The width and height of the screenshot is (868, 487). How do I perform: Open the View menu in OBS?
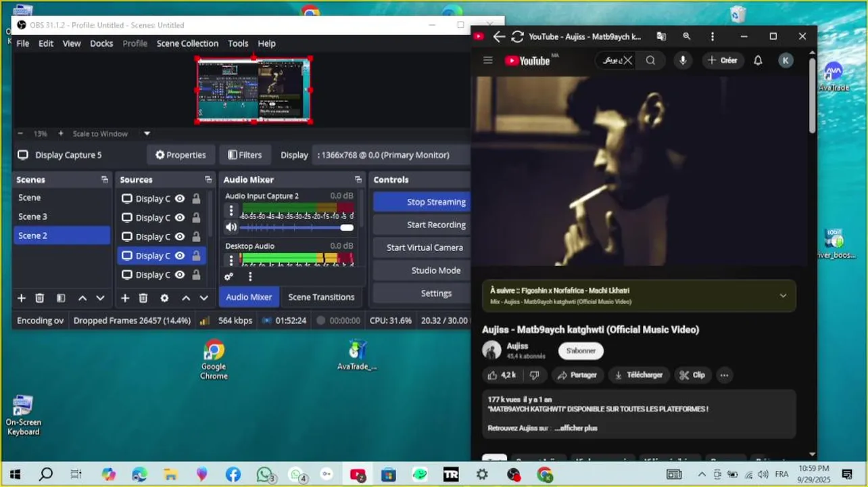coord(72,43)
